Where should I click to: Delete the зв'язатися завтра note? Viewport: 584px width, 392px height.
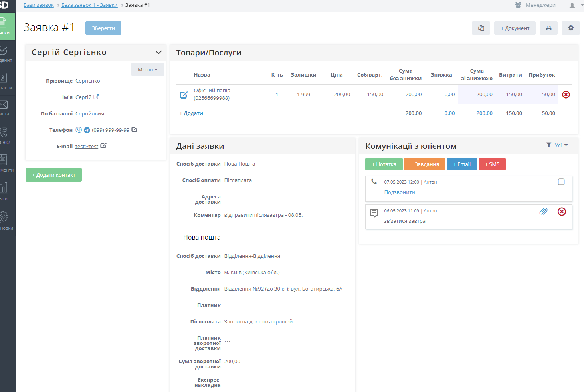click(x=561, y=212)
